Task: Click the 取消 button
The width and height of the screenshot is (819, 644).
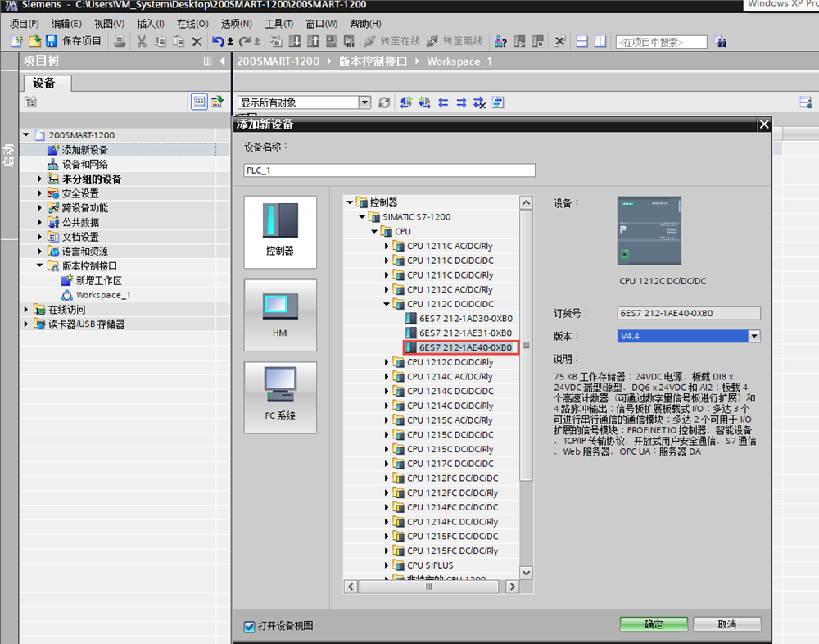Action: click(726, 624)
